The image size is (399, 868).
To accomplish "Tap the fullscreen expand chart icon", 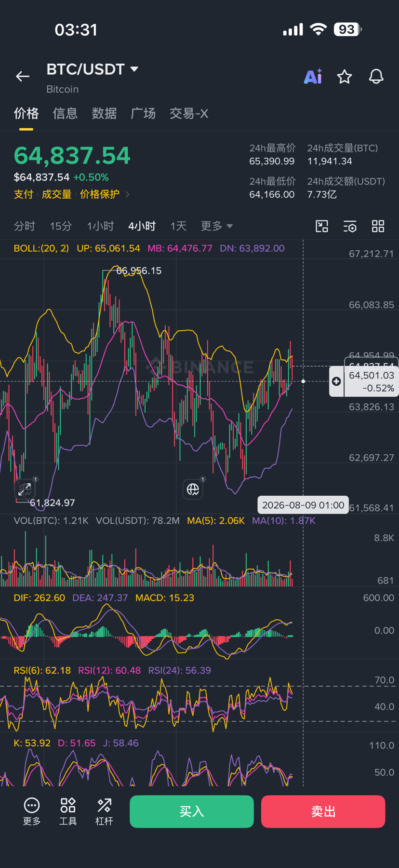I will tap(25, 489).
